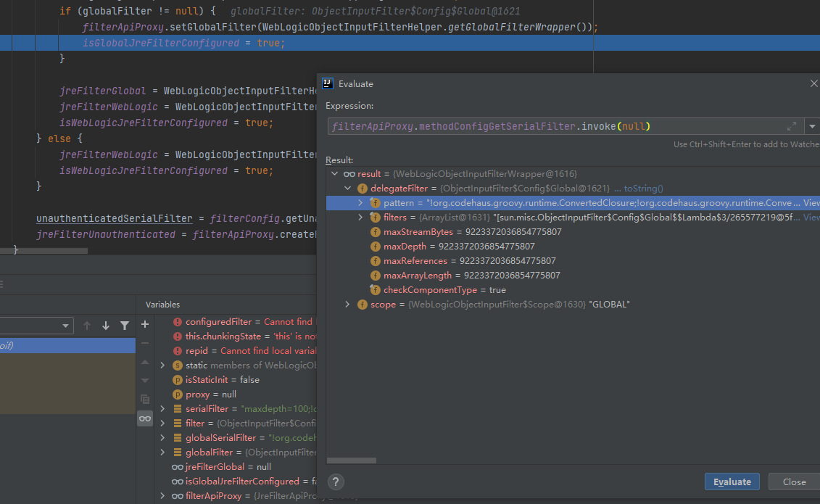The image size is (820, 504).
Task: Click the field icon beside checkComponentType
Action: point(375,289)
